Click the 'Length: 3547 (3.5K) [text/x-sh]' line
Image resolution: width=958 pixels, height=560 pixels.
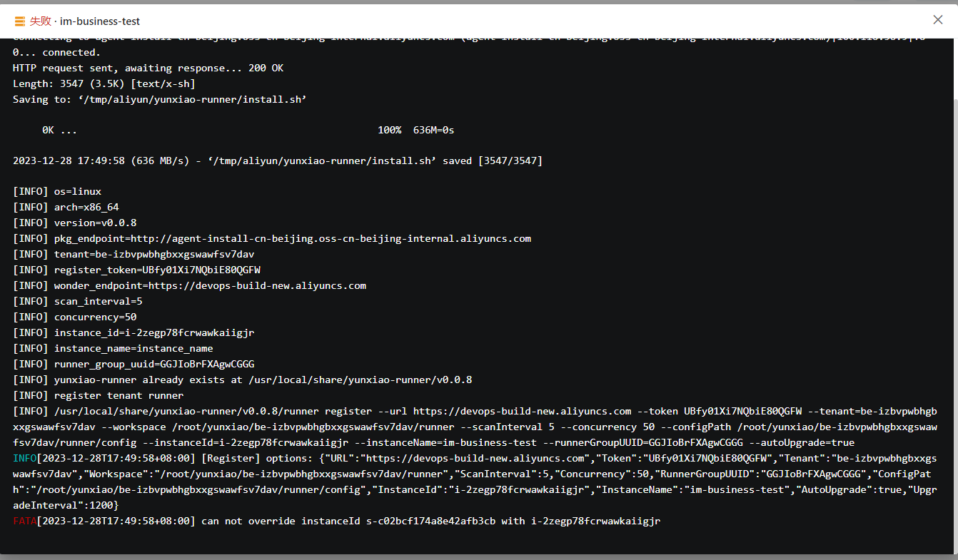tap(104, 84)
